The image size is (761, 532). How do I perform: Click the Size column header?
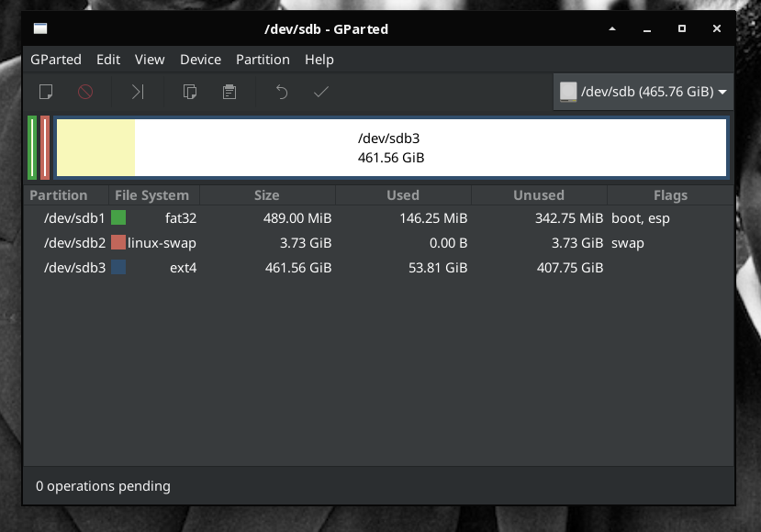click(266, 195)
